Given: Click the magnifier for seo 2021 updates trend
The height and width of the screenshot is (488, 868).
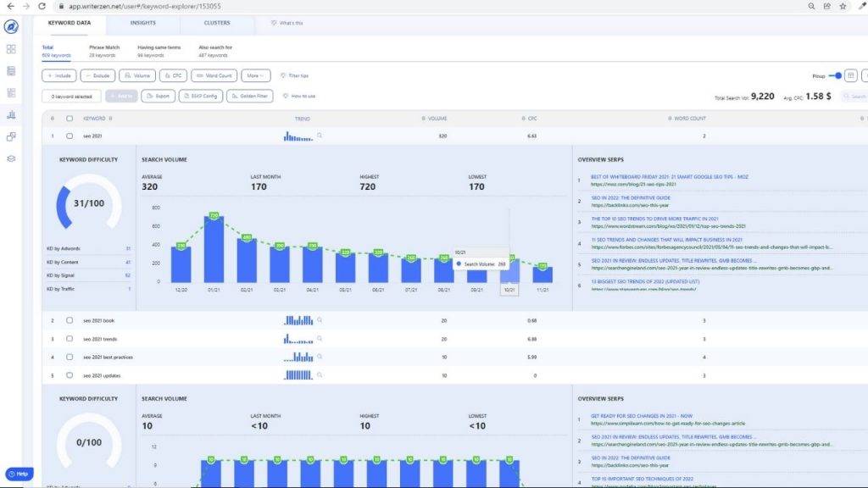Looking at the screenshot, I should [x=320, y=374].
